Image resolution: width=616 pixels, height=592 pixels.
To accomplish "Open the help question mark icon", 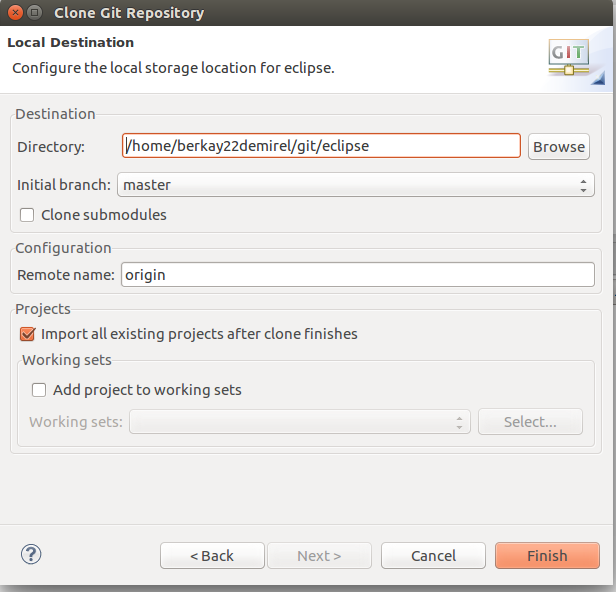I will pyautogui.click(x=31, y=554).
